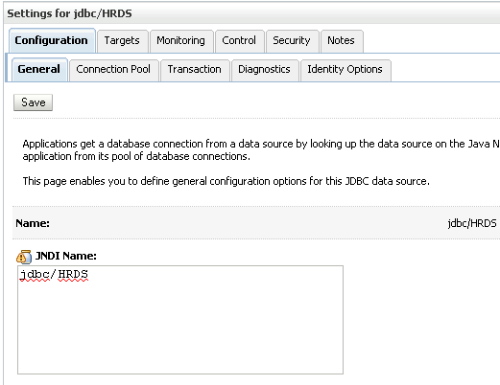This screenshot has height=385, width=500.
Task: Click the JNDI Name warning icon
Action: [24, 256]
